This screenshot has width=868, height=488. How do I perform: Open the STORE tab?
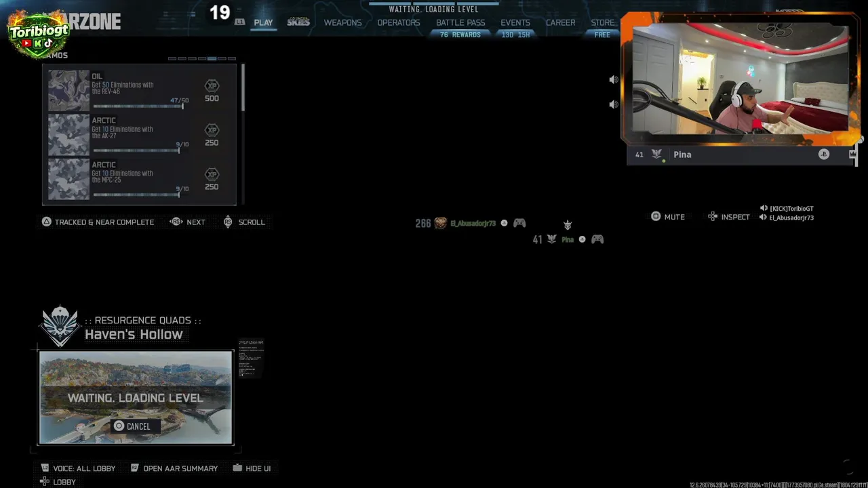tap(602, 22)
